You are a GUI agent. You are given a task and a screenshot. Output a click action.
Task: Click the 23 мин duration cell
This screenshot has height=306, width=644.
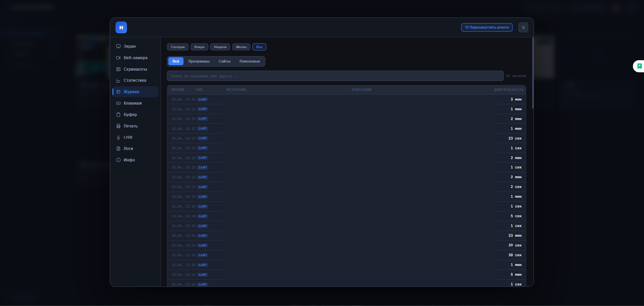515,236
